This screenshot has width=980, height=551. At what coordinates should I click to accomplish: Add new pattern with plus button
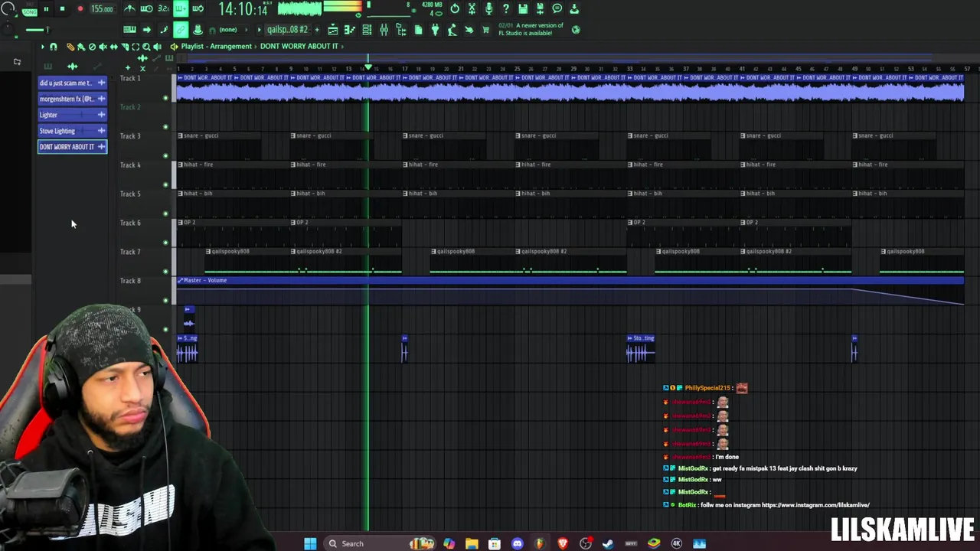[x=317, y=30]
